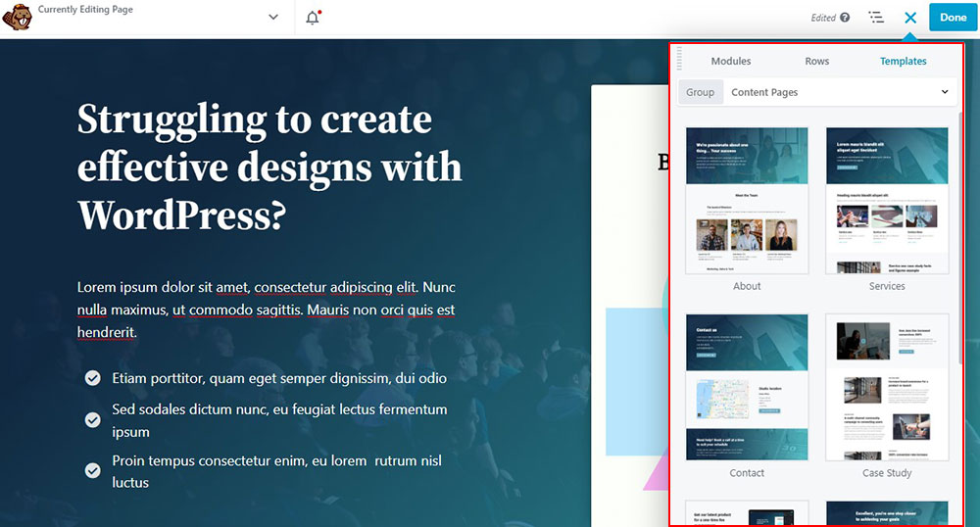Viewport: 980px width, 527px height.
Task: Open the Content Pages group dropdown
Action: tap(841, 92)
